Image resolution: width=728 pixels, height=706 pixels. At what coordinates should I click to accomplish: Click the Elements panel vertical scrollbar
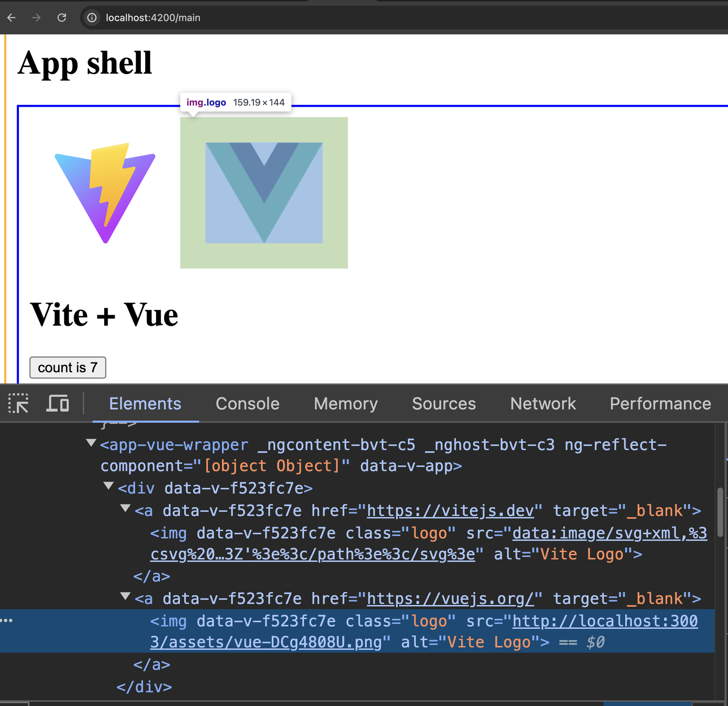(720, 512)
